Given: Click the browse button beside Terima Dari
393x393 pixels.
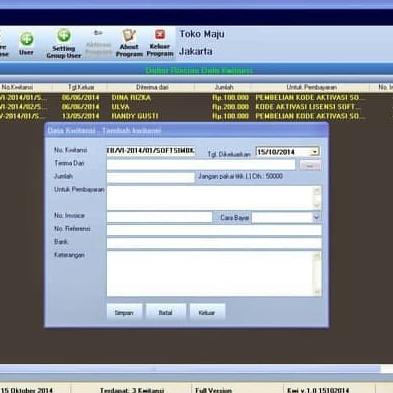Looking at the screenshot, I should point(310,165).
